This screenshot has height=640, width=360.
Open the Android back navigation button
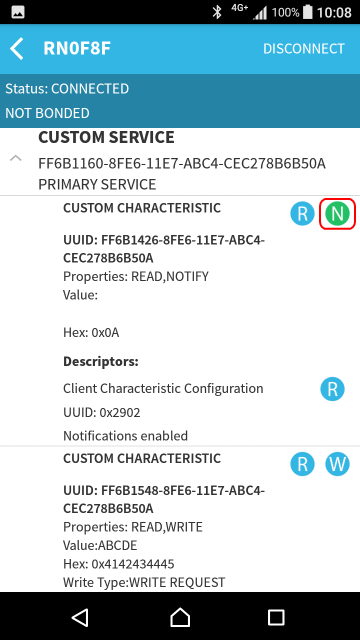80,617
